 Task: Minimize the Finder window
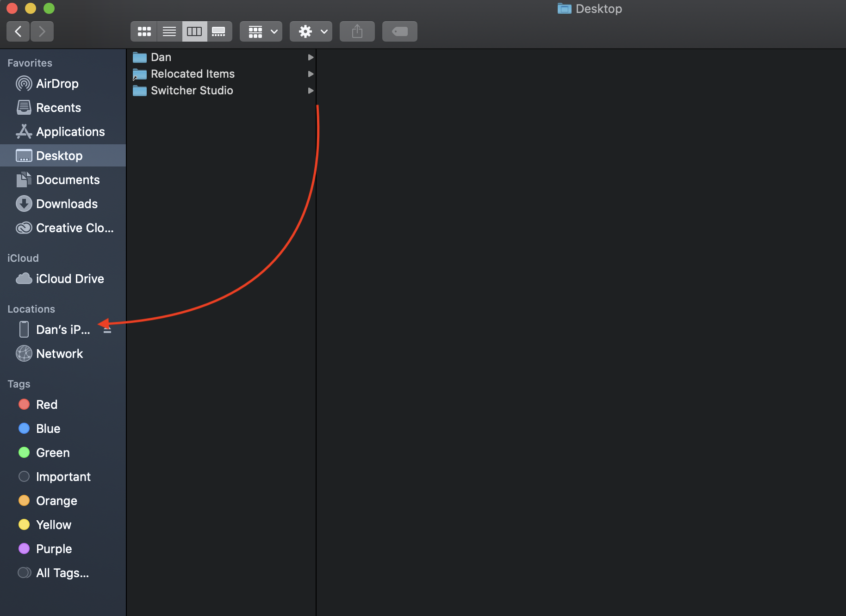click(31, 8)
